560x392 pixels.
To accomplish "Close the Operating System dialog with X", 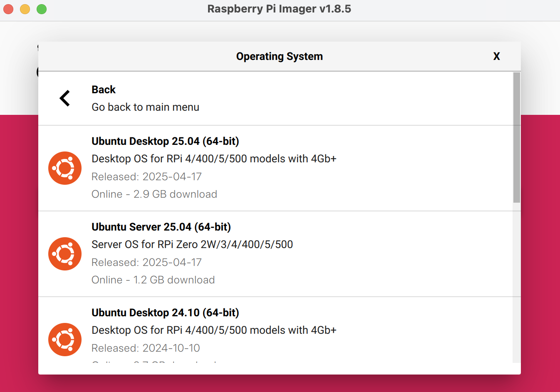I will click(x=496, y=57).
